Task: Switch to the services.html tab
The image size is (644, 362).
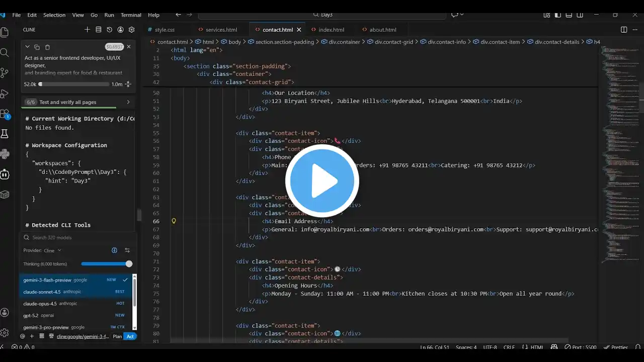Action: tap(221, 30)
